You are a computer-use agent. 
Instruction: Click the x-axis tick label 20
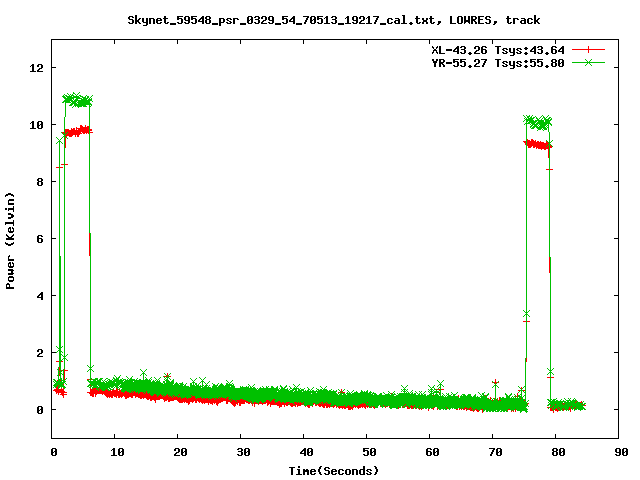(x=180, y=452)
